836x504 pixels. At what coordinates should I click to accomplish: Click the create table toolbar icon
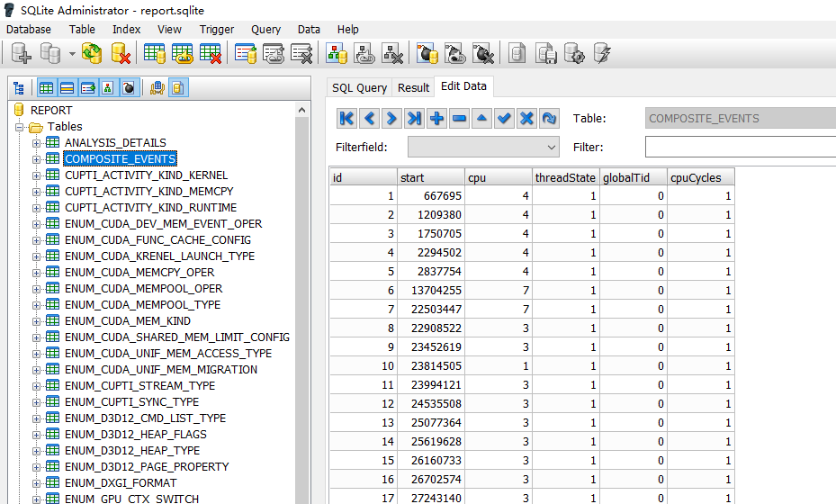[x=154, y=54]
